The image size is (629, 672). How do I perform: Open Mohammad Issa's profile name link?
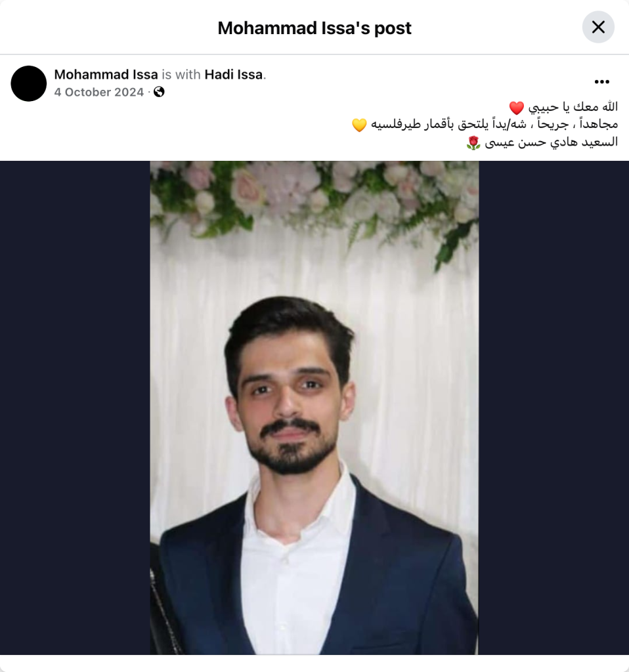tap(106, 75)
